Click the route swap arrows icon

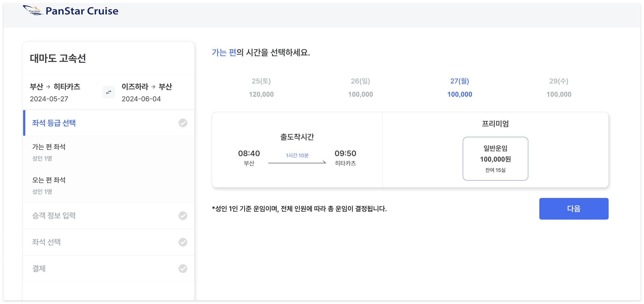108,92
